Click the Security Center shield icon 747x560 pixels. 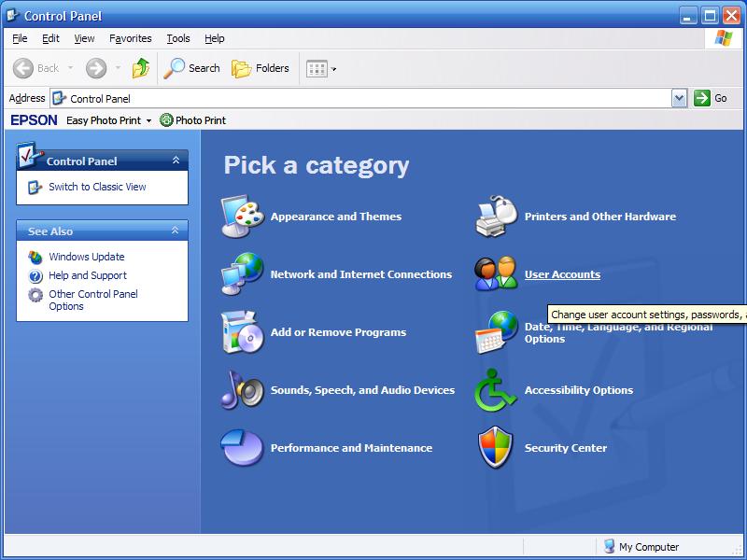pyautogui.click(x=496, y=448)
